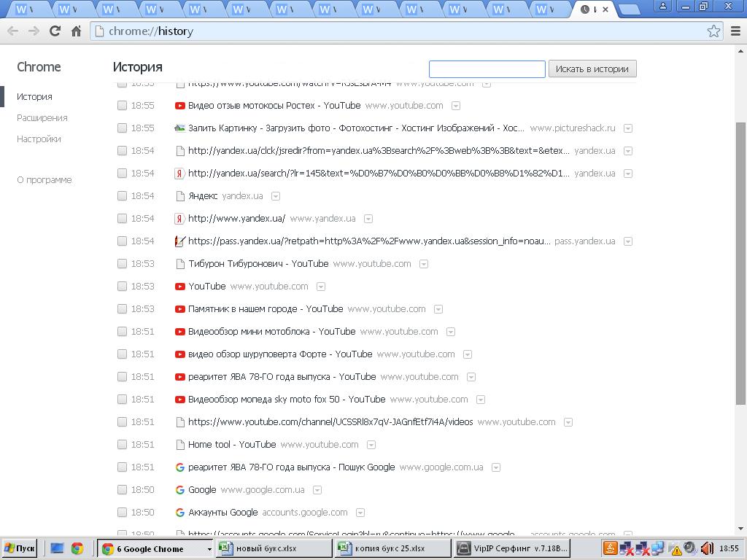747x560 pixels.
Task: Open dropdown arrow for 'Яндекс' yandex.ua entry
Action: (x=275, y=196)
